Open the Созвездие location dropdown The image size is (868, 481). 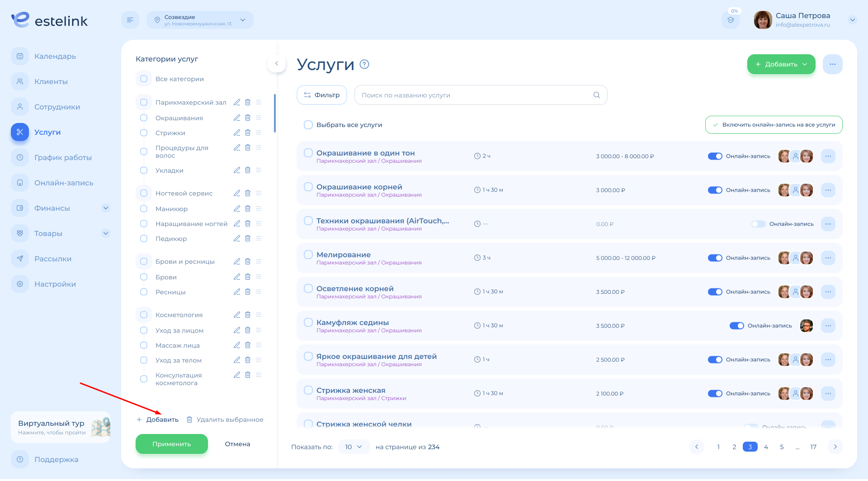[x=200, y=20]
